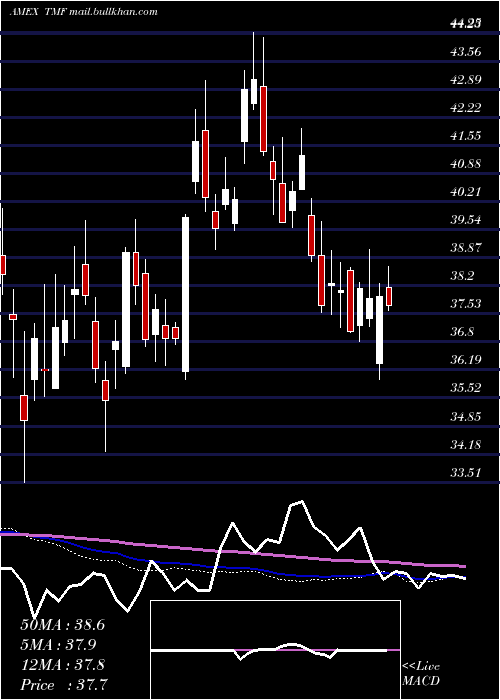
Task: Select the 41.55 price axis label
Action: coord(466,136)
